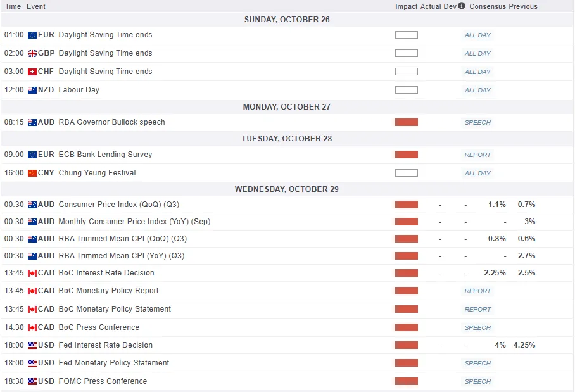Open FOMC Press Conference event
The height and width of the screenshot is (392, 575).
click(x=103, y=381)
